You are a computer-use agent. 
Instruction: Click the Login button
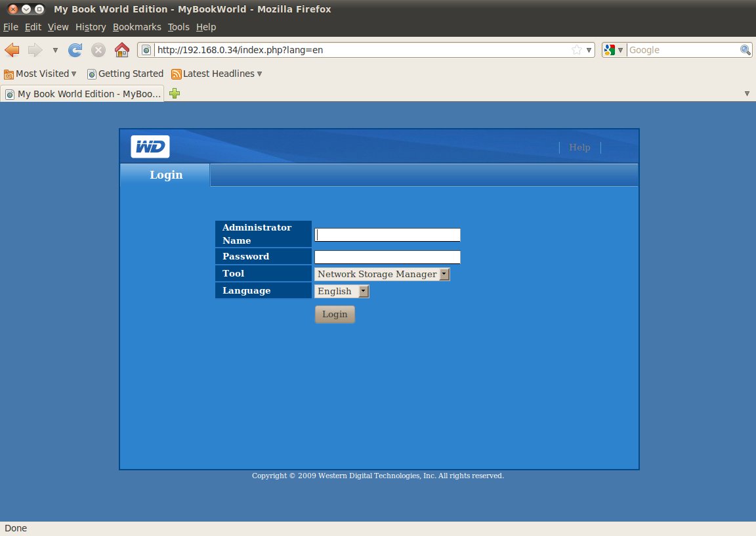pyautogui.click(x=335, y=314)
